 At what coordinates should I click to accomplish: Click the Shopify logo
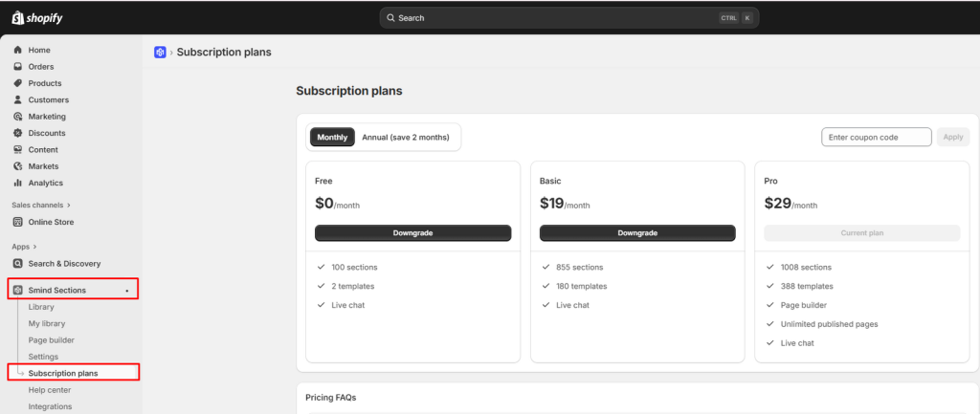tap(37, 18)
